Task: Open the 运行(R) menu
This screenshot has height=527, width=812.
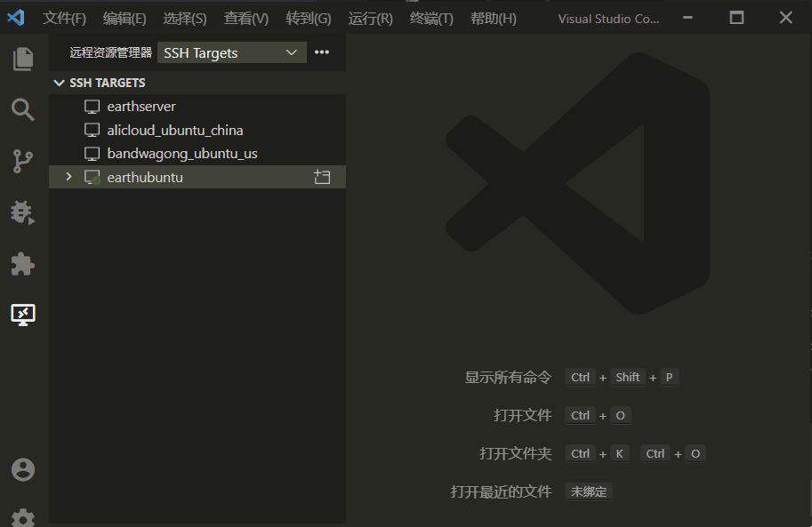Action: click(370, 19)
